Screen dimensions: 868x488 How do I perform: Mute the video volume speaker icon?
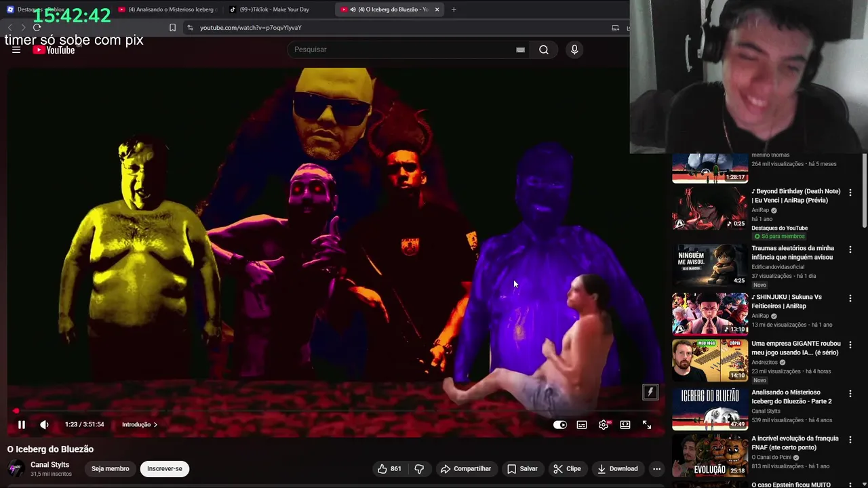(44, 425)
